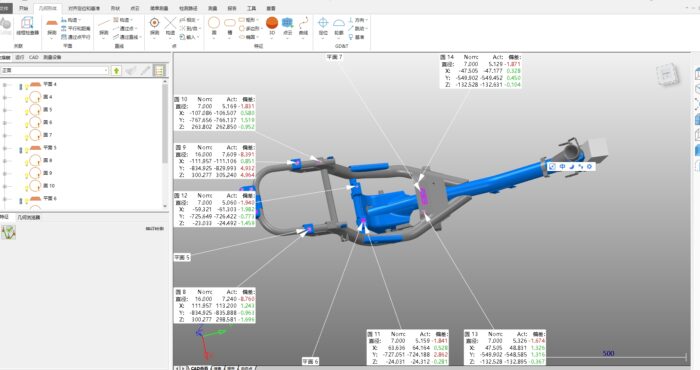
Task: Click the 平面 7 label in viewport
Action: [334, 57]
